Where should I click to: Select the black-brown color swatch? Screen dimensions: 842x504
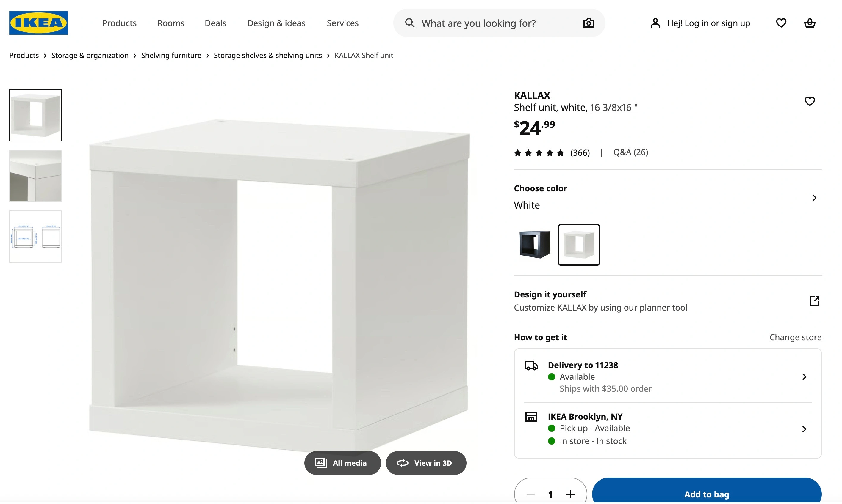pos(535,245)
